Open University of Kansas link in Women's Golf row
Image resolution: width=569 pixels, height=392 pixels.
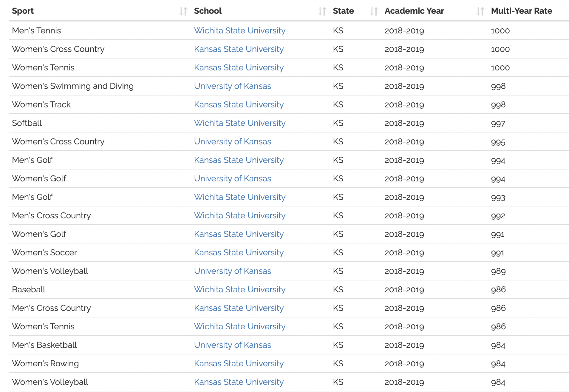pos(232,178)
